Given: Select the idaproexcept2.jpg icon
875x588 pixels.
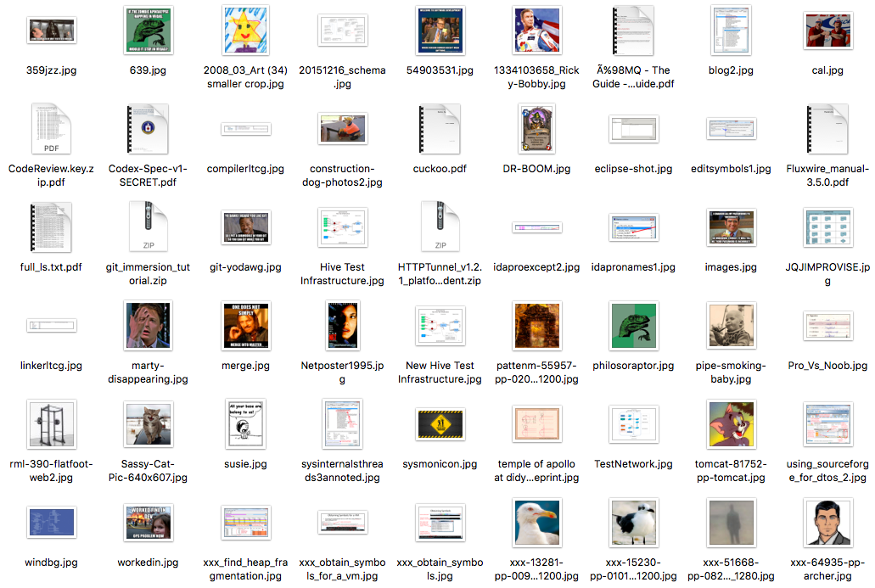Looking at the screenshot, I should pyautogui.click(x=537, y=227).
